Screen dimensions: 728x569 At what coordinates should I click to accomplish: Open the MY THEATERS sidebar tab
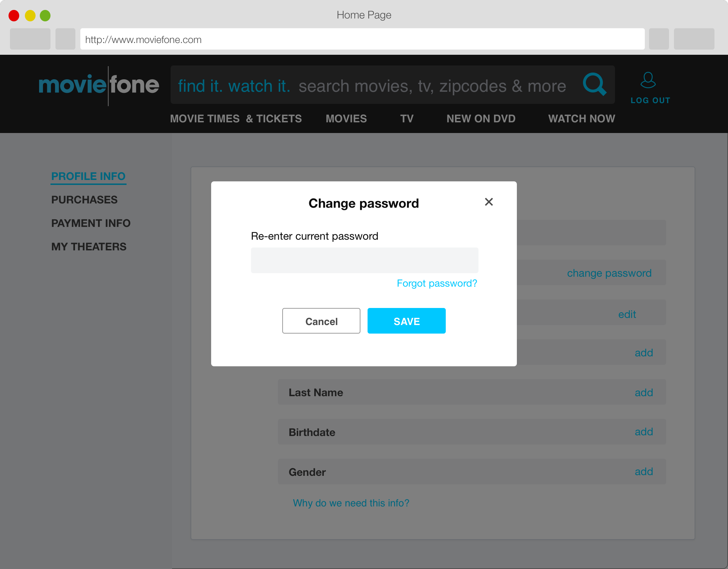click(89, 247)
